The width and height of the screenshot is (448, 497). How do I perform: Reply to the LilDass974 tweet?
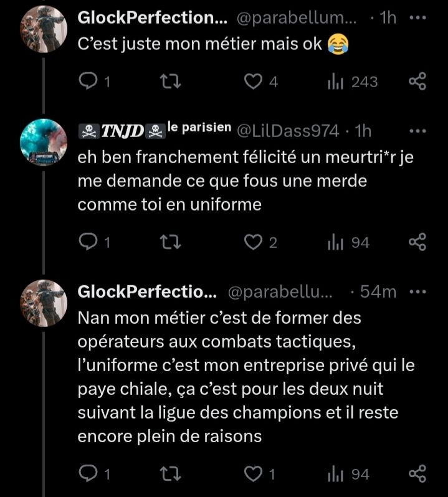(x=89, y=243)
